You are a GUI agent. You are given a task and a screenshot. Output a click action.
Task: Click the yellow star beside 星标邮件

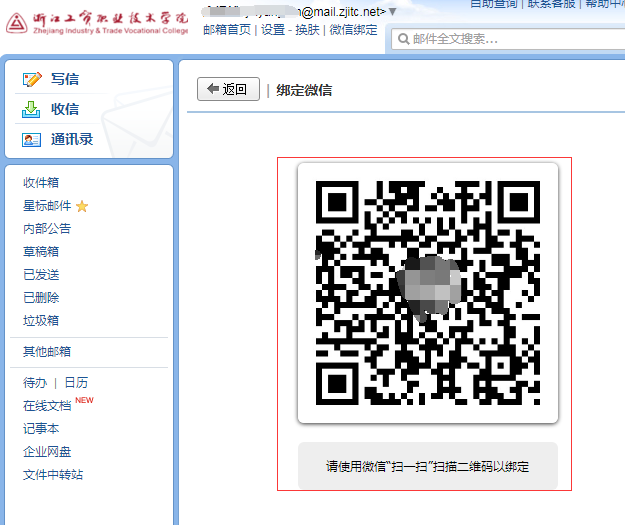tap(82, 206)
